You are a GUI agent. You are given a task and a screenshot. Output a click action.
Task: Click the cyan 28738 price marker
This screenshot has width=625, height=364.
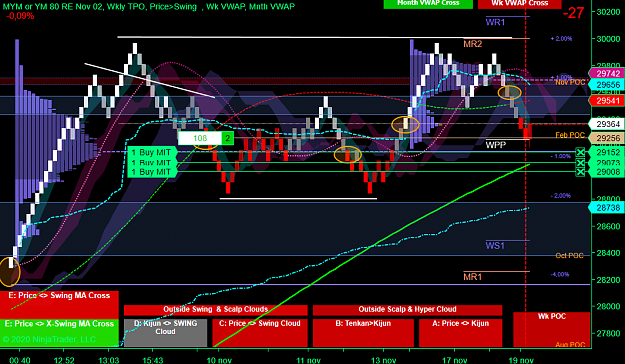coord(606,207)
